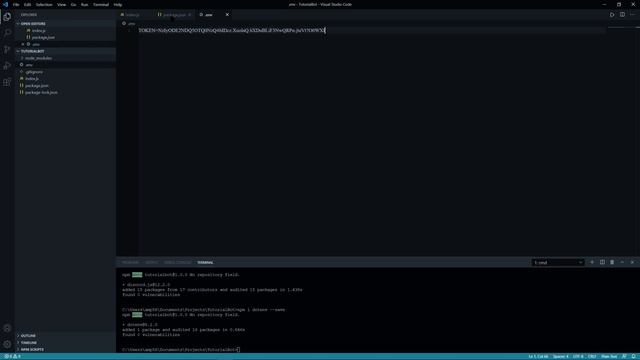The width and height of the screenshot is (640, 360).
Task: Click the terminal command prompt line
Action: [x=181, y=350]
